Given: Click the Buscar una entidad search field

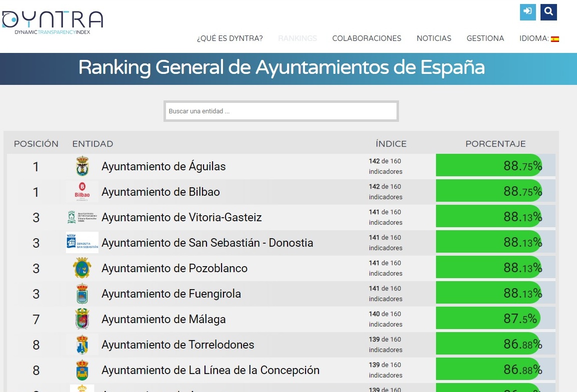Looking at the screenshot, I should click(x=281, y=111).
